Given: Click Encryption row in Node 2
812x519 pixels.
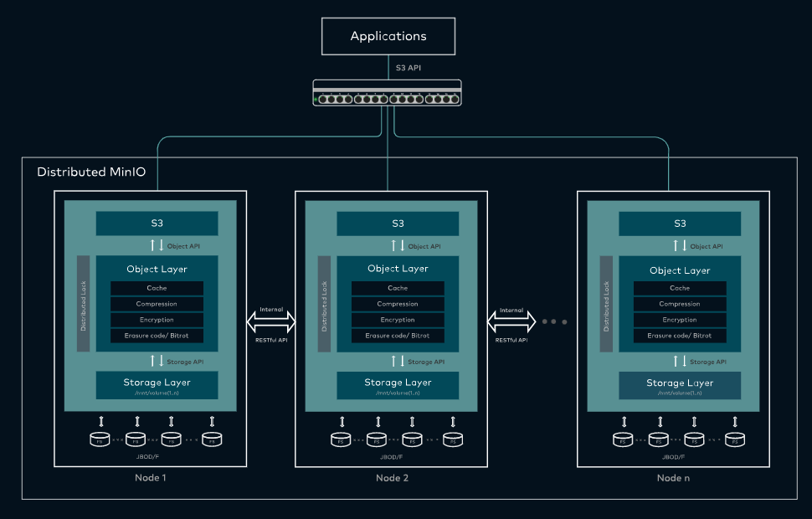Looking at the screenshot, I should coord(398,320).
